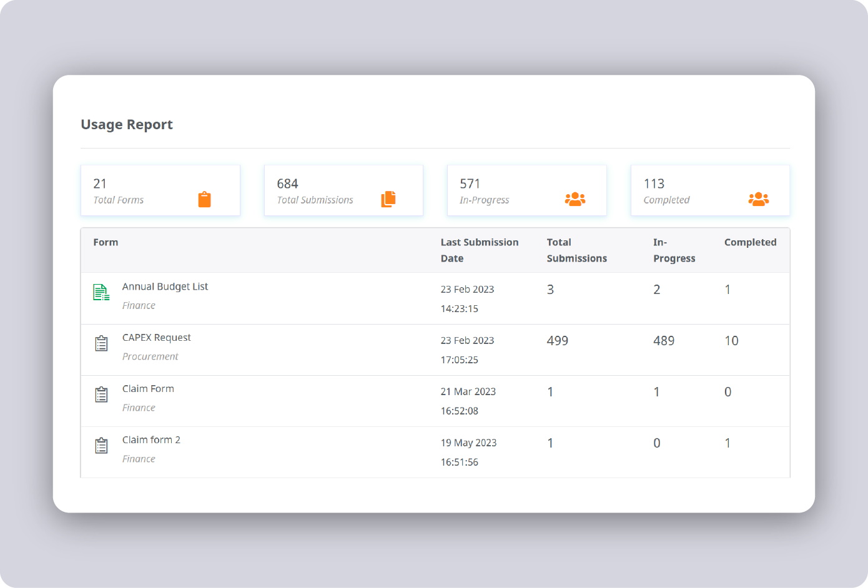Sort by the Completed column header
Viewport: 868px width, 588px height.
[750, 242]
